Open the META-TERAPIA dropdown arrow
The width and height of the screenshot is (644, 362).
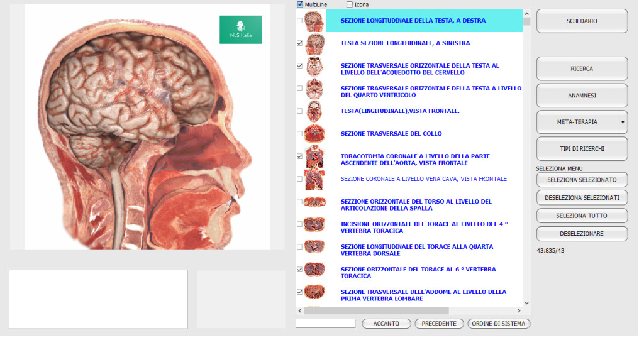(x=623, y=122)
